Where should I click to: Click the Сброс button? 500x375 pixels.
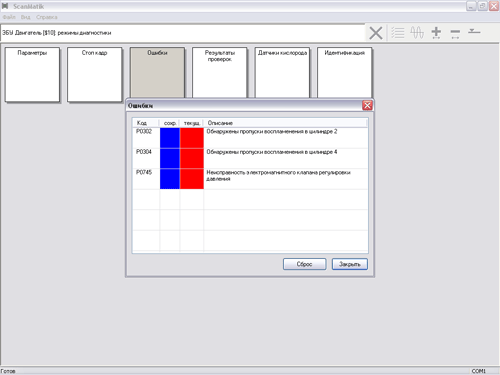coord(304,264)
